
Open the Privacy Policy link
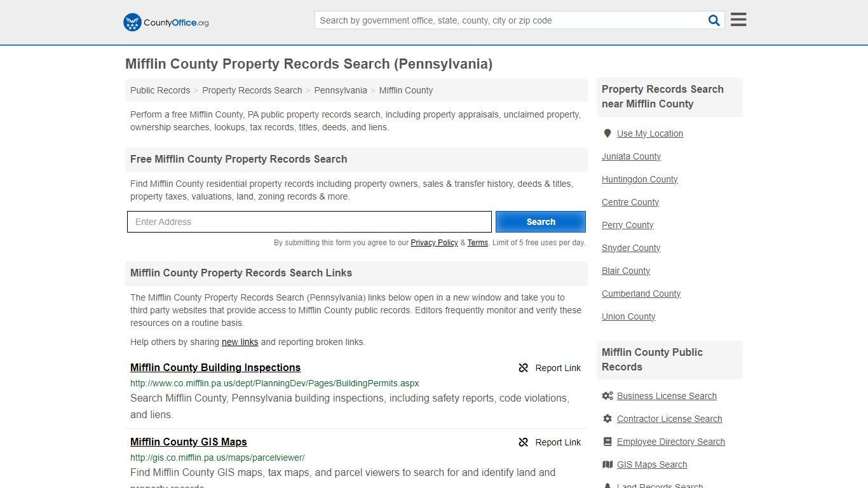pyautogui.click(x=434, y=243)
